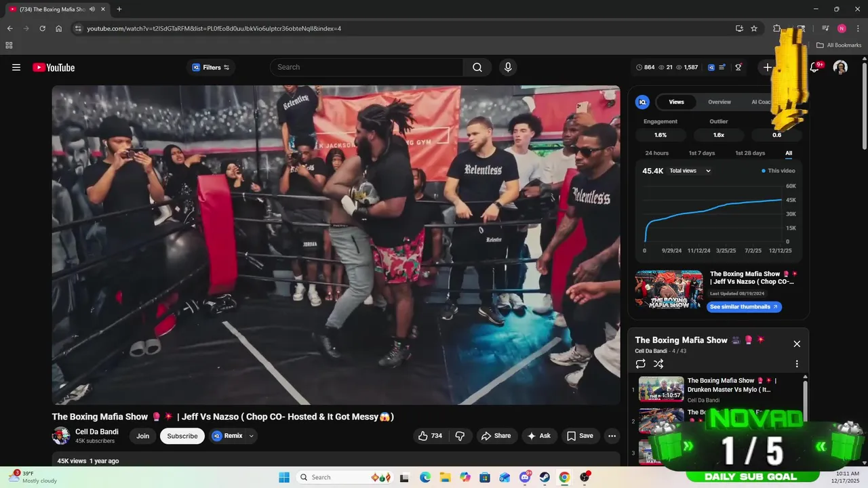
Task: Open the list icon next to the top IQ icon
Action: 723,67
